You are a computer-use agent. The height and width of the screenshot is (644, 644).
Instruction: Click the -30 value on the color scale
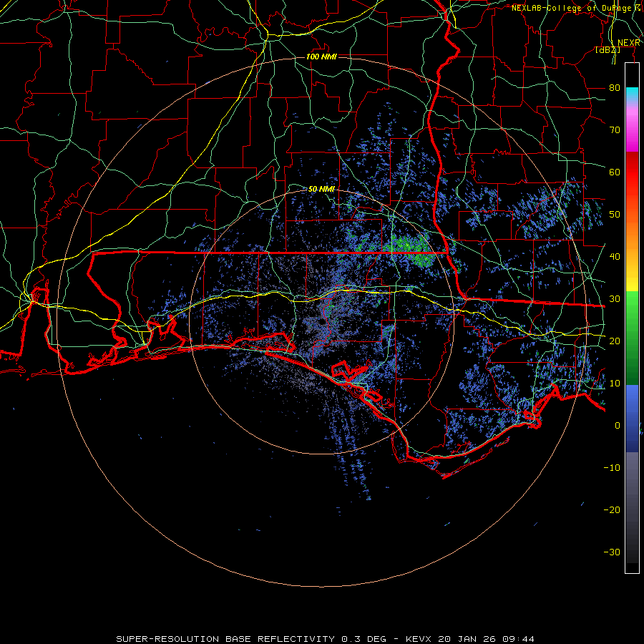click(612, 552)
